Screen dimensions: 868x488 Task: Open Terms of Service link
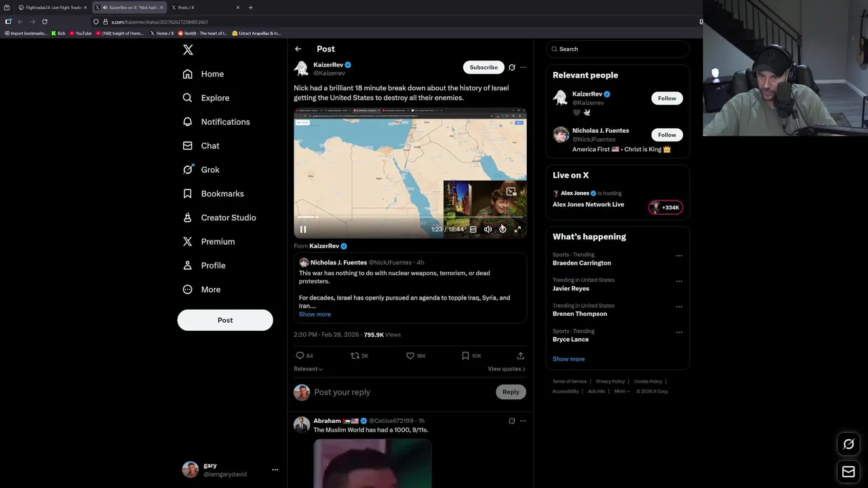tap(570, 382)
